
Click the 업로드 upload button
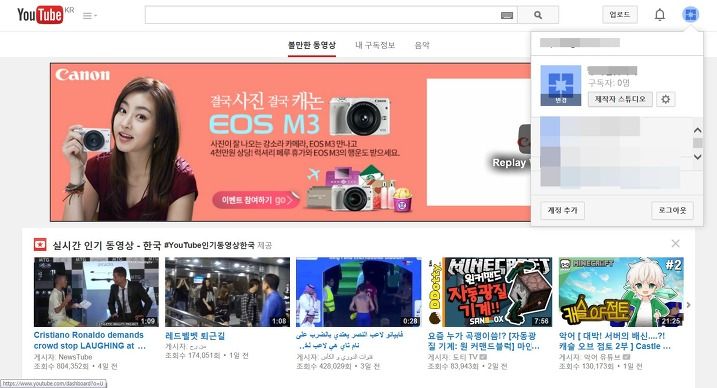(x=620, y=15)
